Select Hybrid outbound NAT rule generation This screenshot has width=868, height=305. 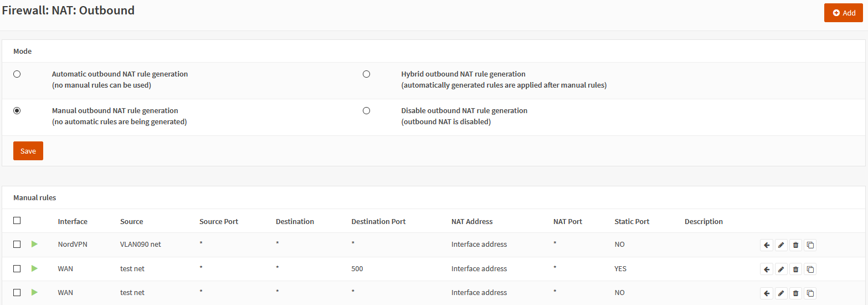click(366, 74)
